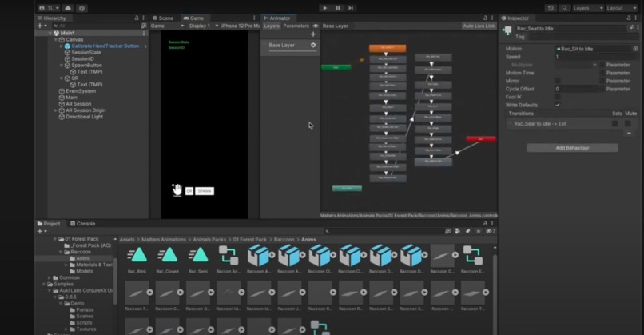Select the red Exit state node
Viewport: 644px width, 335px height.
481,139
